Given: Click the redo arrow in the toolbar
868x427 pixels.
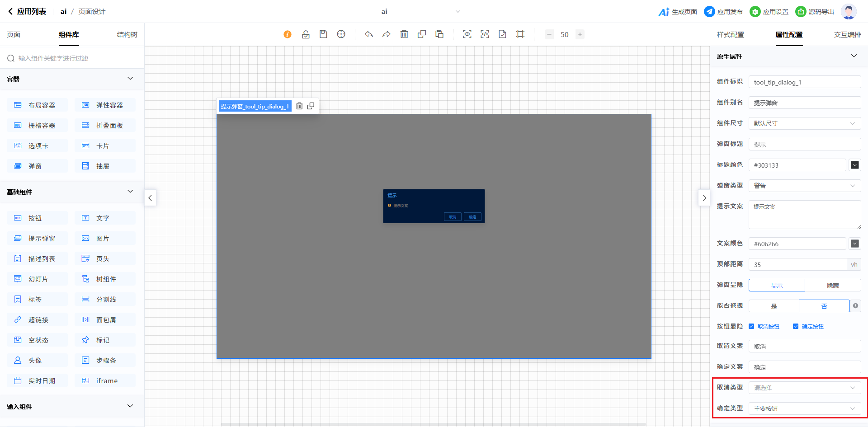Looking at the screenshot, I should pos(387,34).
